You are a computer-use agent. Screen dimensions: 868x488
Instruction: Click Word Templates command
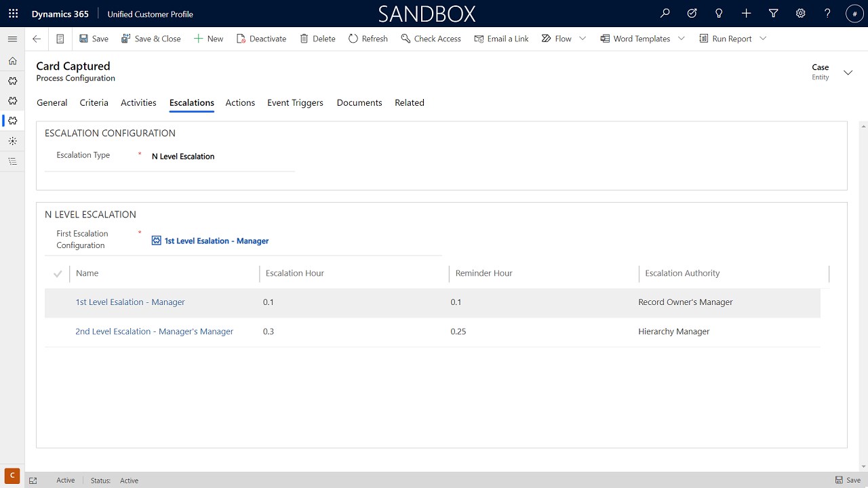click(x=635, y=39)
